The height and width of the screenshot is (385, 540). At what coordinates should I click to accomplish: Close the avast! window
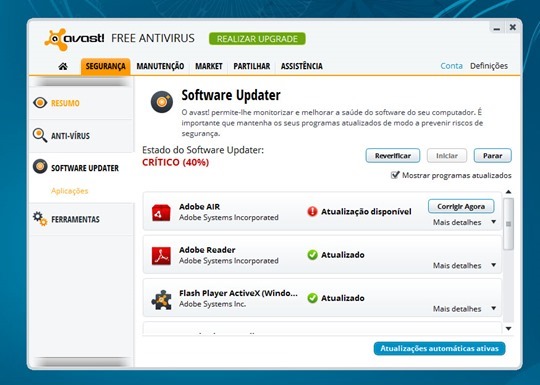pos(512,27)
